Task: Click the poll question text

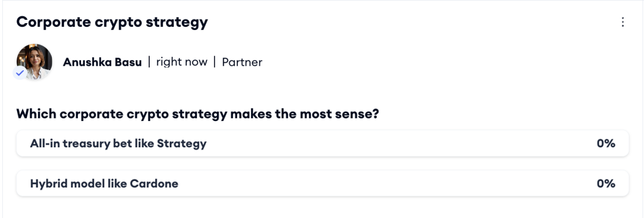Action: click(x=199, y=114)
